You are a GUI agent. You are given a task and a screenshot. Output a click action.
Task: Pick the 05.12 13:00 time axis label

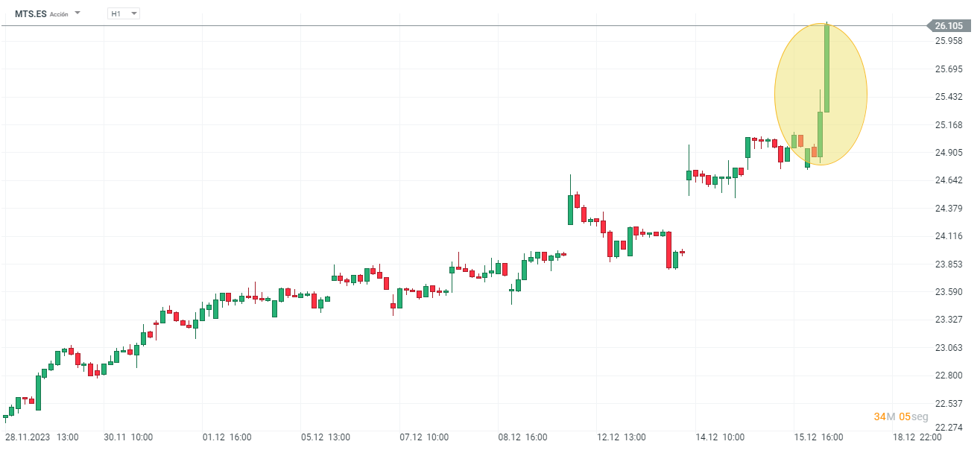click(x=325, y=437)
